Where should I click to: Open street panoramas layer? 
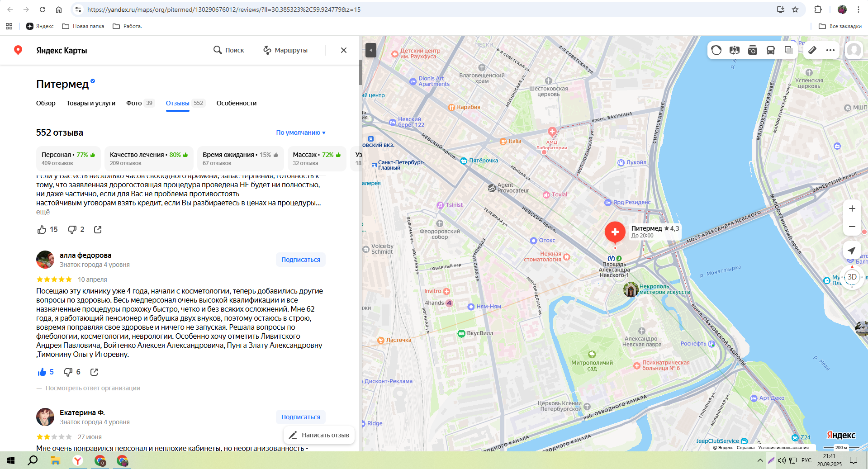click(x=735, y=50)
